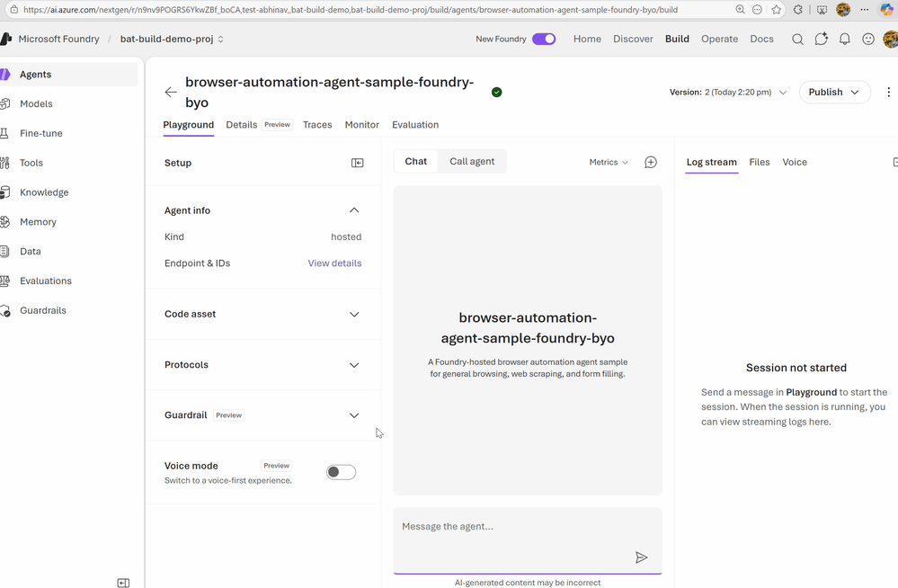Screen dimensions: 898x588
Task: Open the Metrics dropdown
Action: [609, 162]
